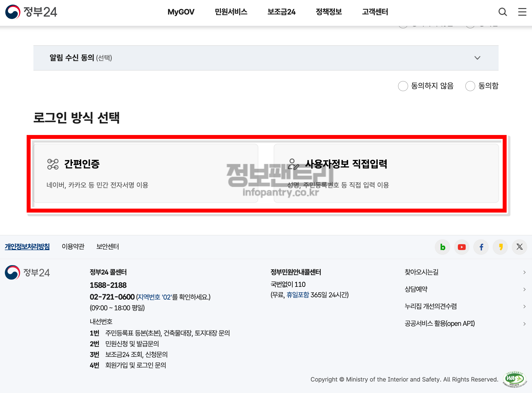Click the 정부24 logo in header
Image resolution: width=532 pixels, height=393 pixels.
31,12
